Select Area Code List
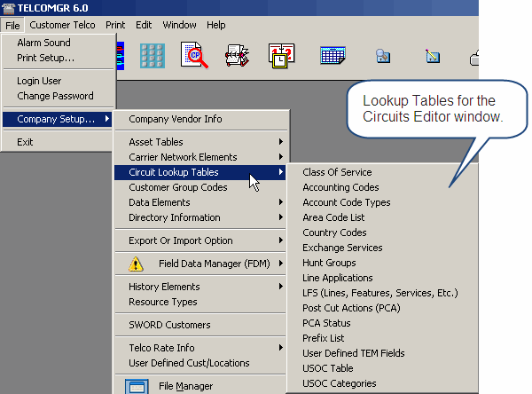 pos(382,217)
